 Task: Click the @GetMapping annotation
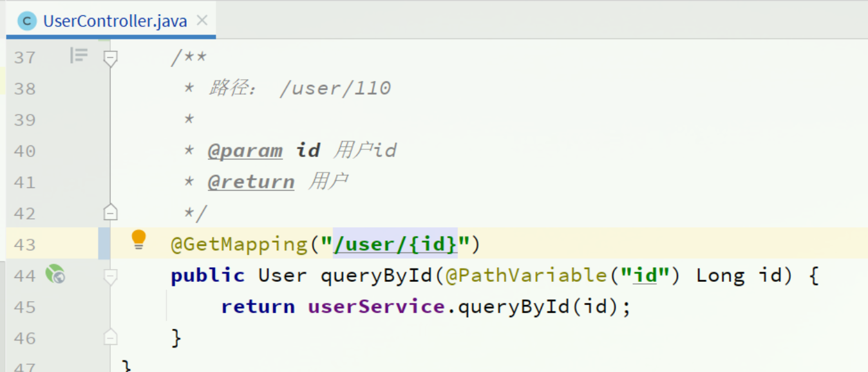[240, 245]
